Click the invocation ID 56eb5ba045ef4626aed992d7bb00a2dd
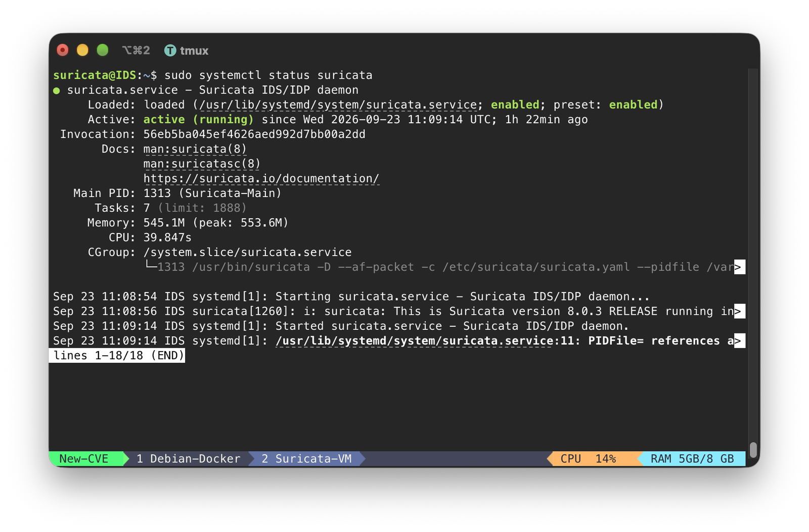Screen dimensions: 809x532 tap(254, 134)
